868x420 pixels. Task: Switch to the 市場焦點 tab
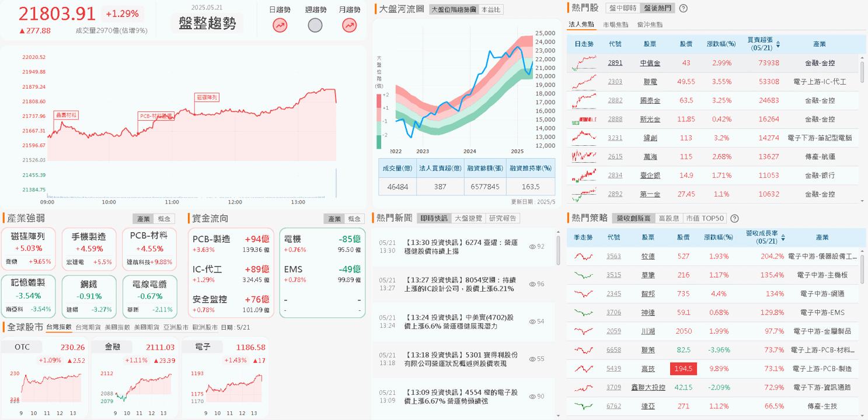pos(616,24)
